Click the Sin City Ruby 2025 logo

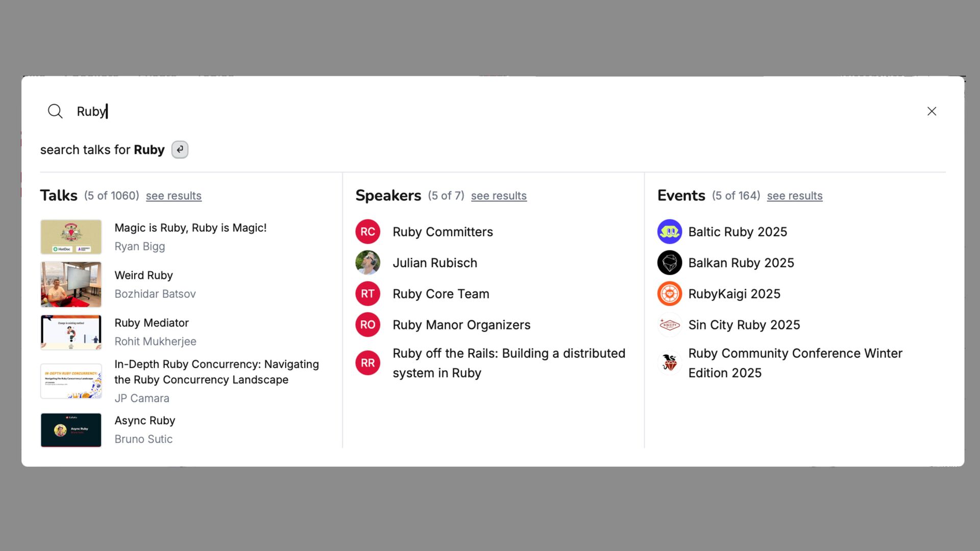tap(669, 325)
